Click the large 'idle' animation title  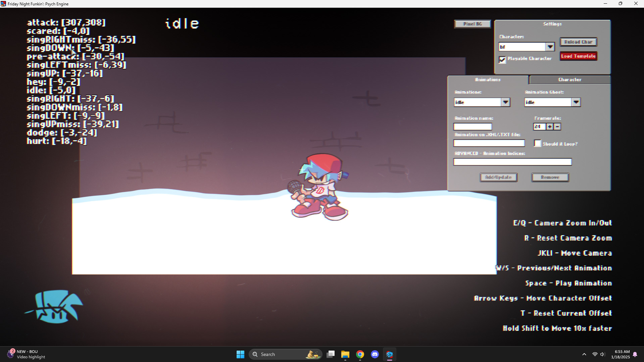(x=182, y=23)
